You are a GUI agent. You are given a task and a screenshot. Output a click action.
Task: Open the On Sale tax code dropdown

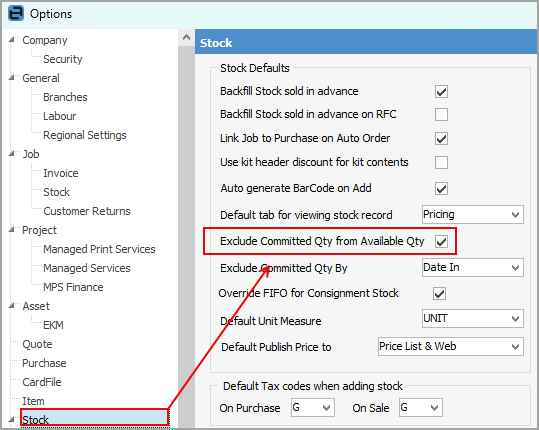421,408
